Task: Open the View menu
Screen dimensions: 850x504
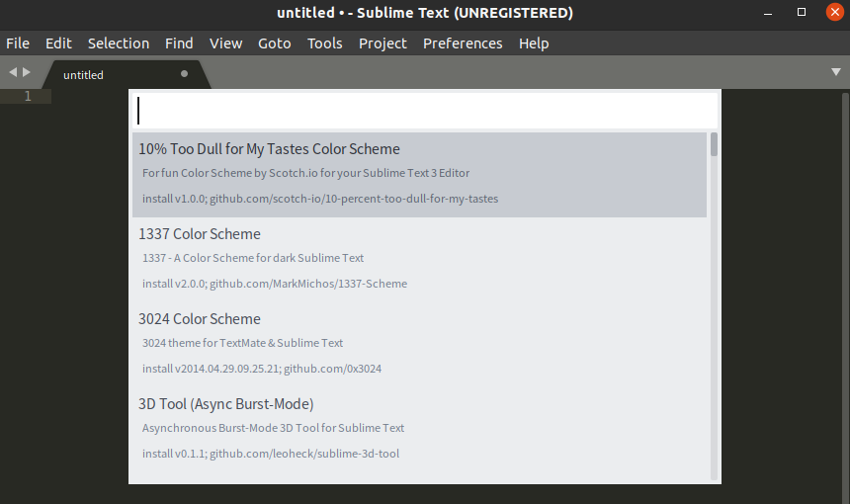Action: click(x=225, y=43)
